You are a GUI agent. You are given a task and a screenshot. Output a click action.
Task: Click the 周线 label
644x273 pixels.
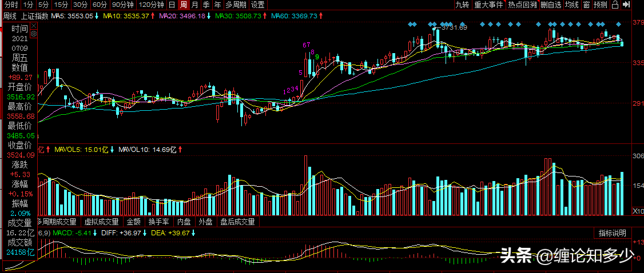10,15
